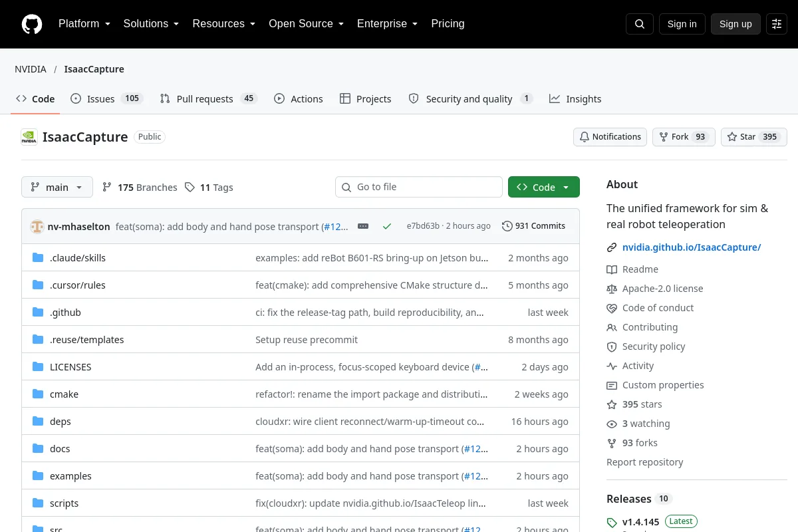Switch to the Actions tab

(299, 99)
